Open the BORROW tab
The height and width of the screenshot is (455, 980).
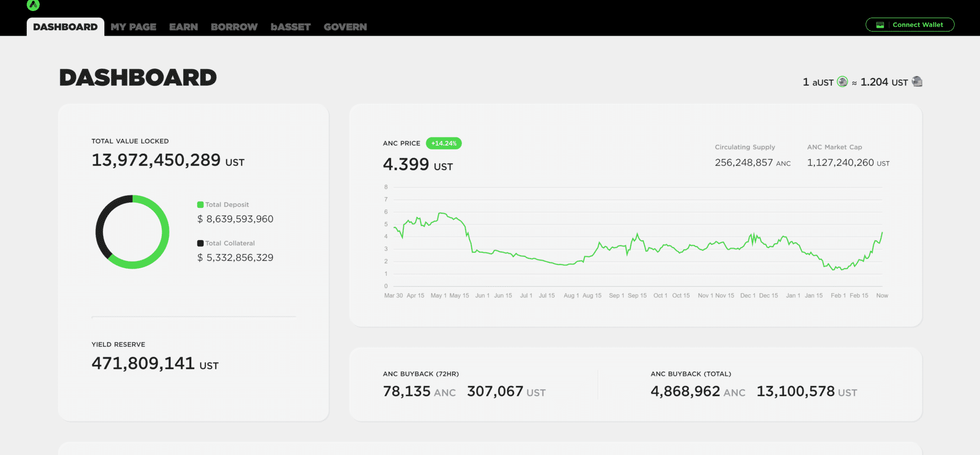234,27
